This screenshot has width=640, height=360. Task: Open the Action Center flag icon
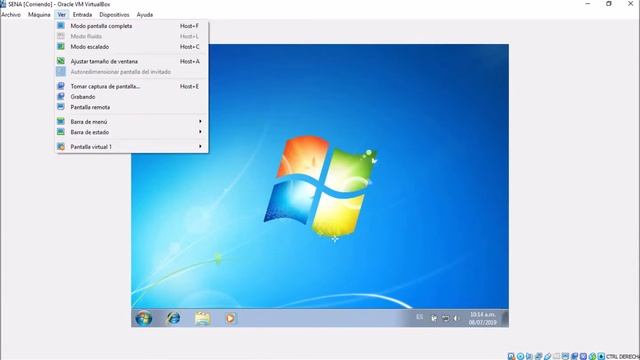click(434, 318)
